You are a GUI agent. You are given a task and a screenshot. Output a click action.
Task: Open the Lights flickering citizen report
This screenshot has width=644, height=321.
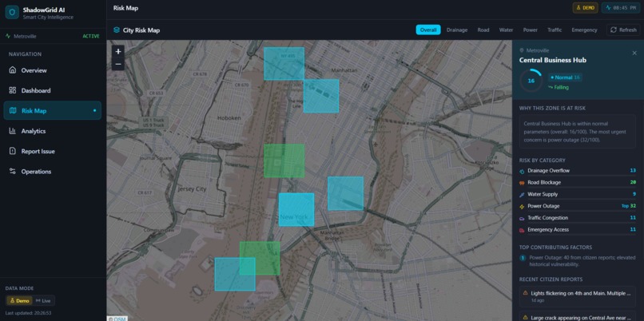point(578,296)
